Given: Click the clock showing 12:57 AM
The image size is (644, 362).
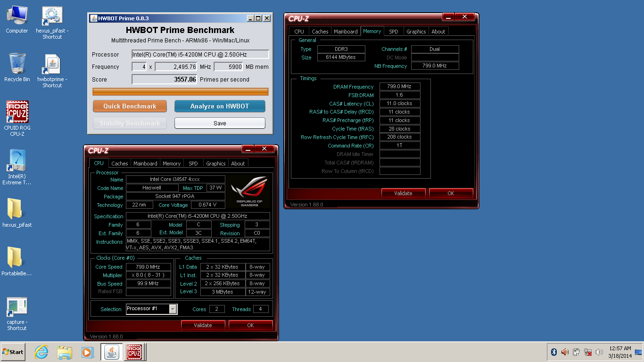Looking at the screenshot, I should 620,352.
